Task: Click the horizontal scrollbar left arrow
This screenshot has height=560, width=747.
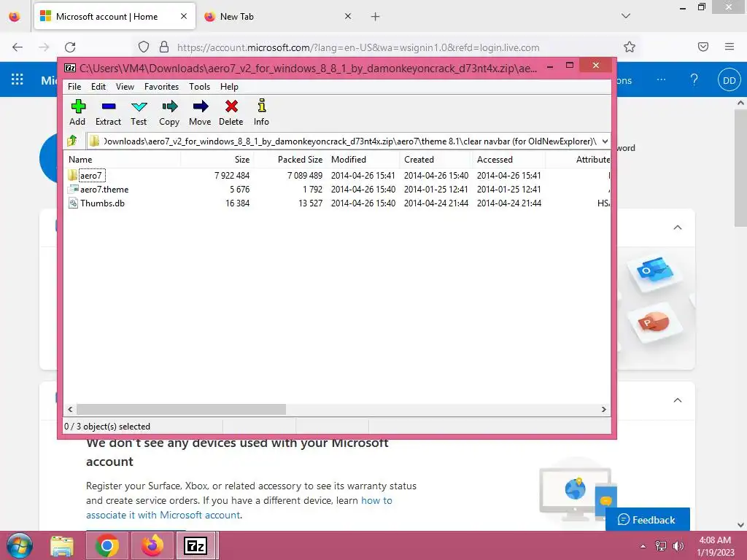Action: pyautogui.click(x=70, y=410)
